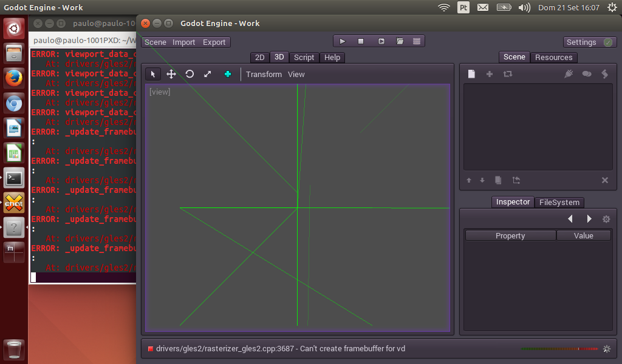Select the Scale mode tool
Screen dimensions: 622x364
click(208, 74)
